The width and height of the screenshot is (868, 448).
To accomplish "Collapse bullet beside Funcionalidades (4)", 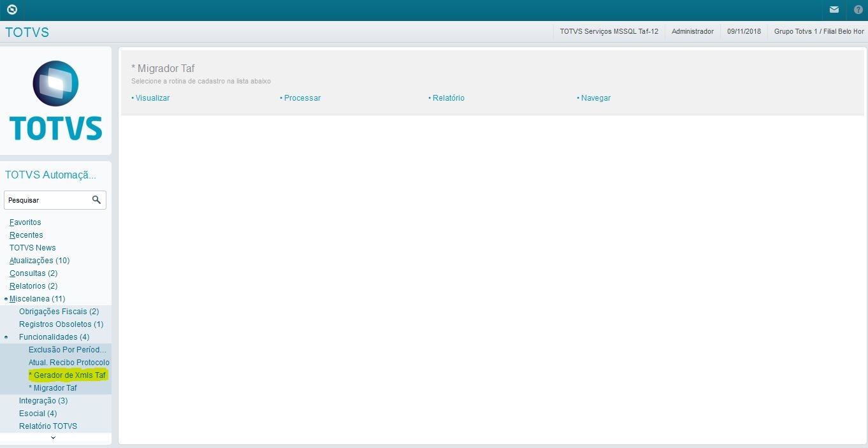I will (x=6, y=337).
